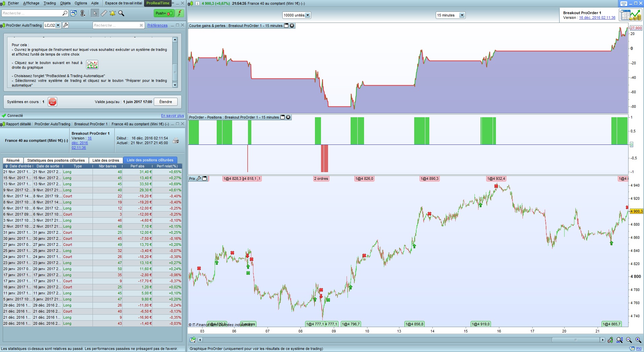Open ProOrder AutoTrading wrench settings
644x352 pixels.
(x=66, y=25)
